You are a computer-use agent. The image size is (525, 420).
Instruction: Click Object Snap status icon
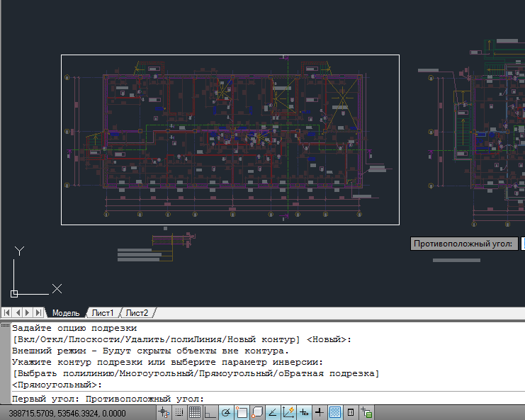pyautogui.click(x=242, y=412)
